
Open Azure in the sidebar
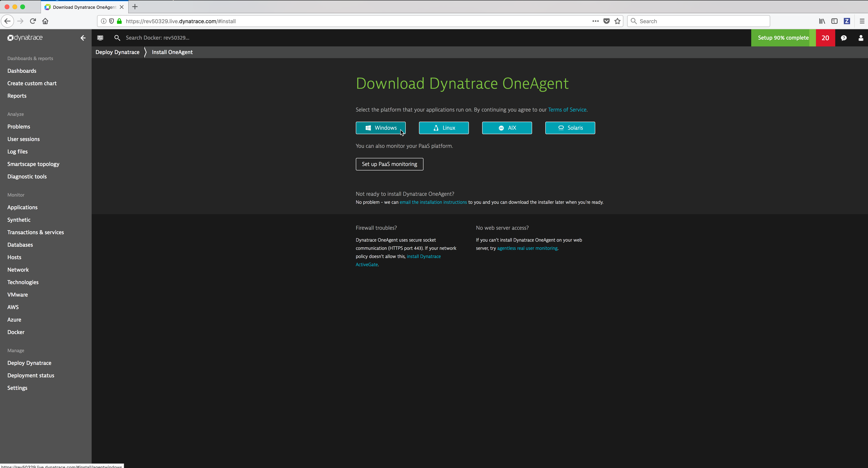pyautogui.click(x=14, y=320)
